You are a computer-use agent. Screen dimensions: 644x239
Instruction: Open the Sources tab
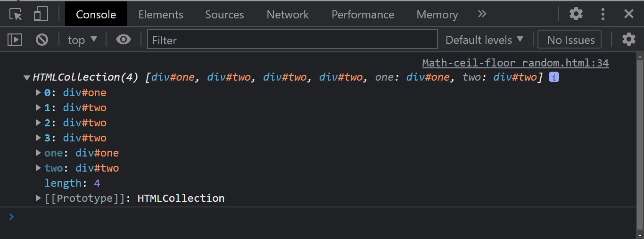coord(224,14)
